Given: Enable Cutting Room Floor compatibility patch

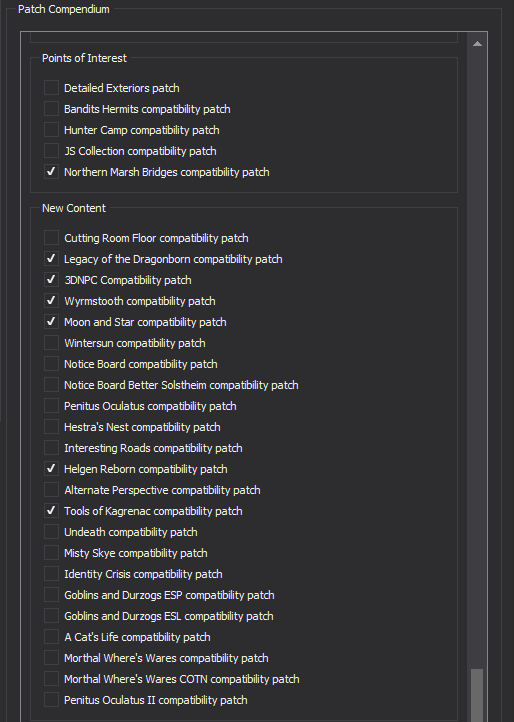Looking at the screenshot, I should coord(51,238).
